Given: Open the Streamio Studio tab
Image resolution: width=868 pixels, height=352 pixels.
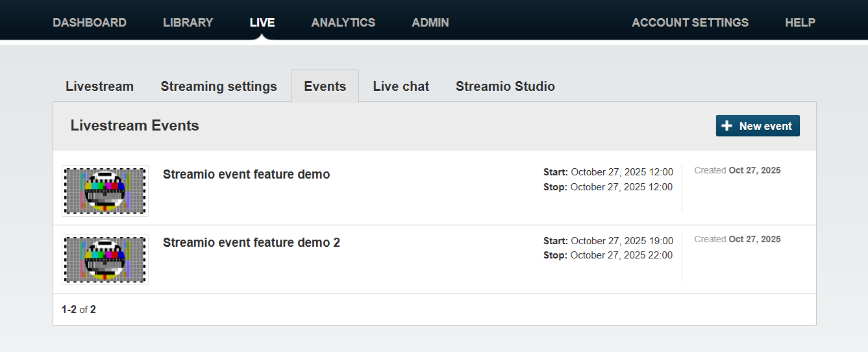Looking at the screenshot, I should pos(505,86).
